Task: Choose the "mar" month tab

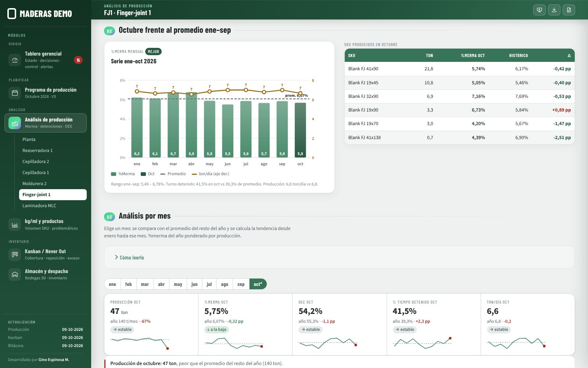Action: point(145,284)
